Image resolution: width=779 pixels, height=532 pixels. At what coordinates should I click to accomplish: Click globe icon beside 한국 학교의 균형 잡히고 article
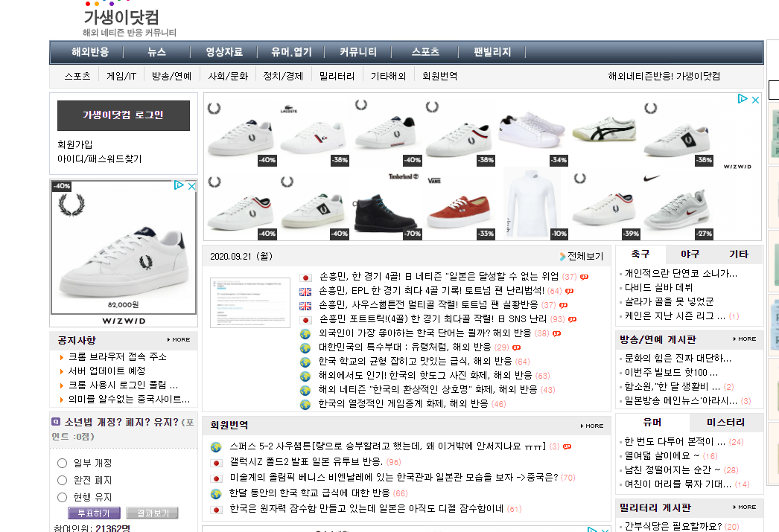pos(305,362)
